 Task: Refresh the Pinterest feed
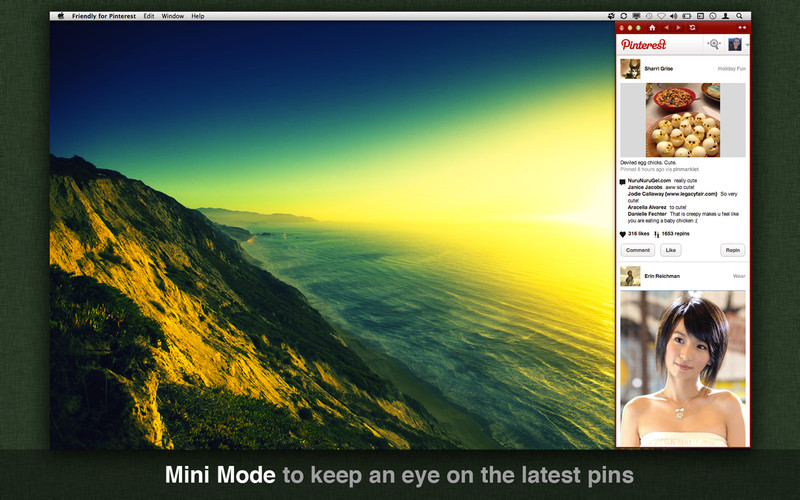tap(691, 28)
